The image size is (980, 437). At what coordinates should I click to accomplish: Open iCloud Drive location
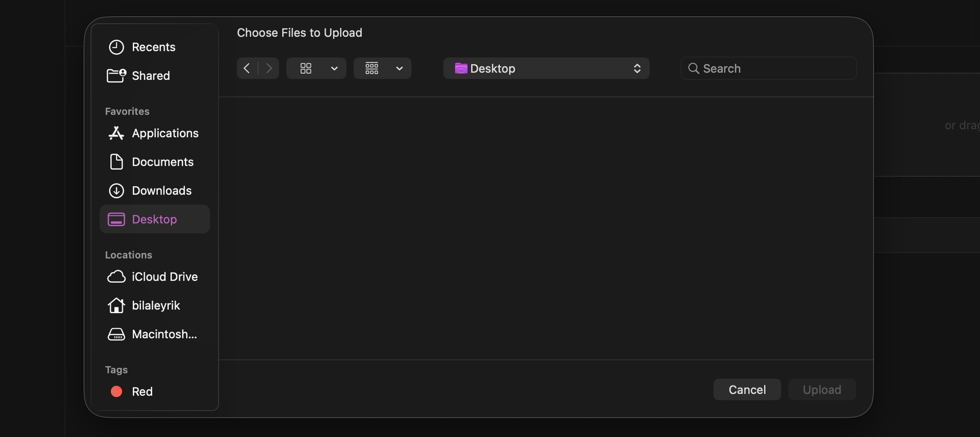click(154, 277)
